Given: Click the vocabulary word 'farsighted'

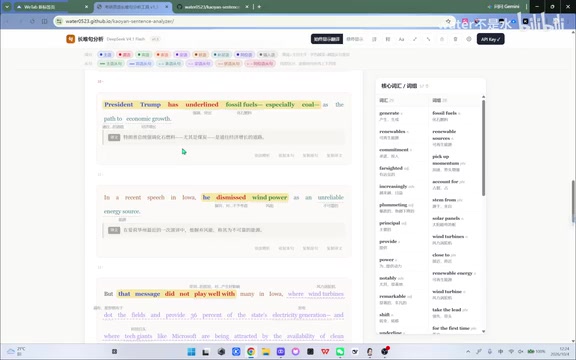Looking at the screenshot, I should pyautogui.click(x=391, y=168).
